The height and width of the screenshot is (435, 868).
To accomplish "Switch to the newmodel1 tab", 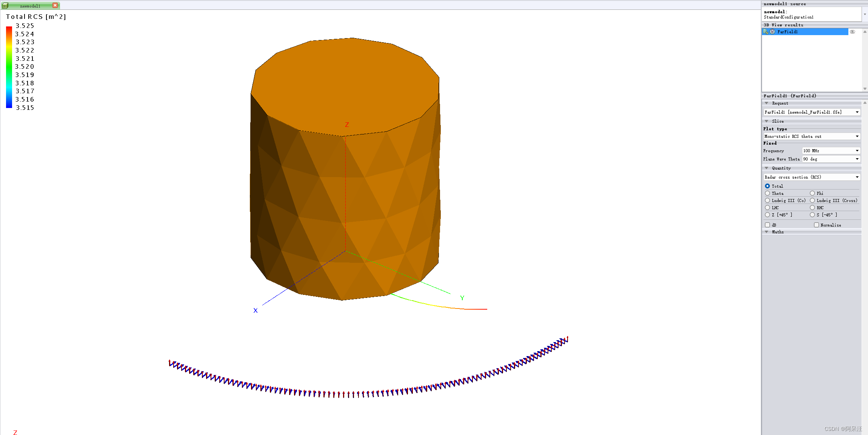I will [x=30, y=6].
